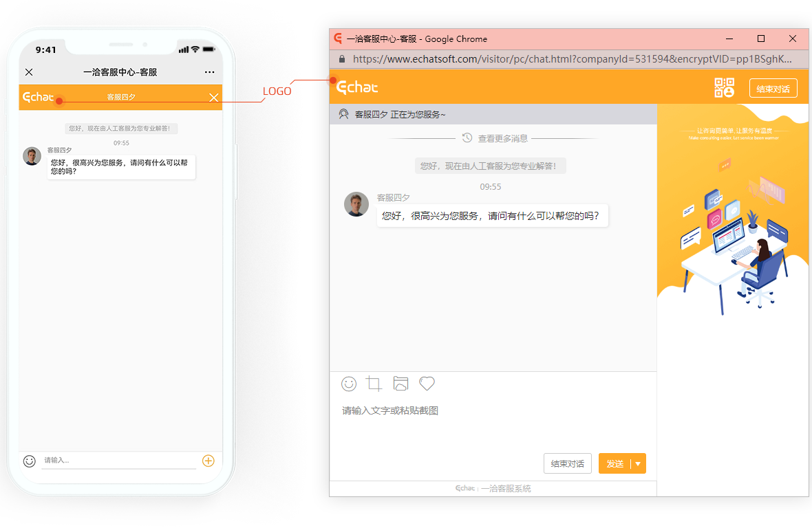Click the Chrome address bar URL
This screenshot has width=812, height=528.
click(x=571, y=59)
